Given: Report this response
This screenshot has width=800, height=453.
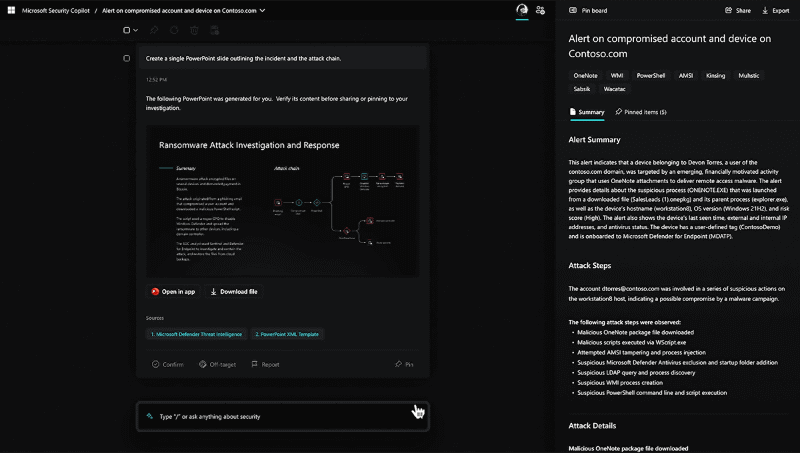Looking at the screenshot, I should point(264,364).
